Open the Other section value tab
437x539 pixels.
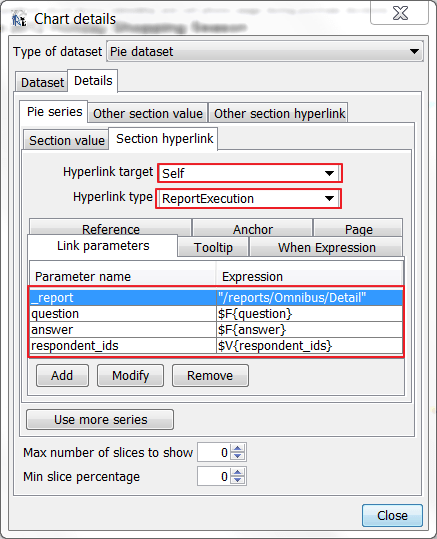click(x=148, y=113)
